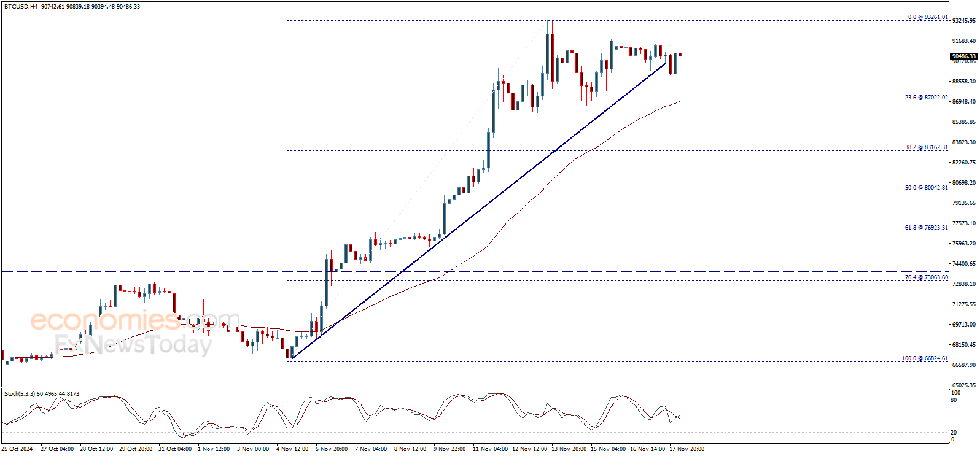Click the current price tag 90486.33

click(x=963, y=56)
